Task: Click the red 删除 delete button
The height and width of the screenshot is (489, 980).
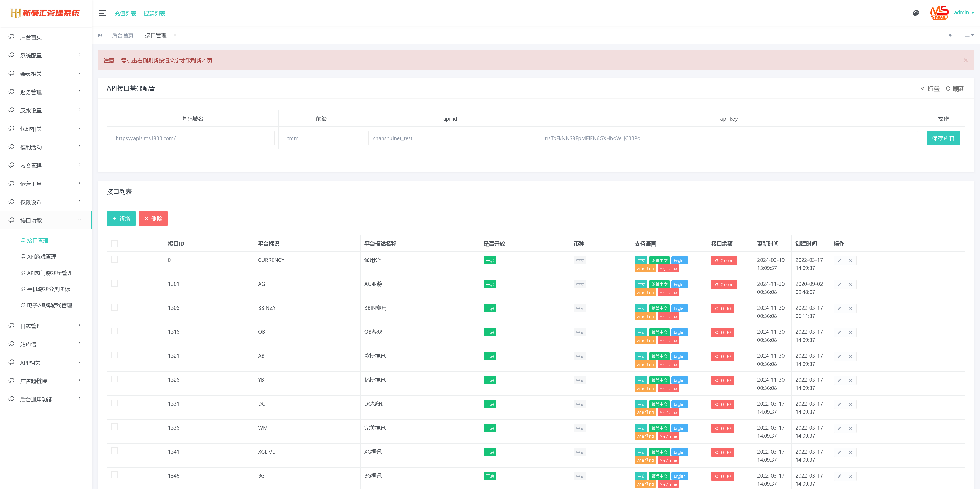Action: point(153,218)
